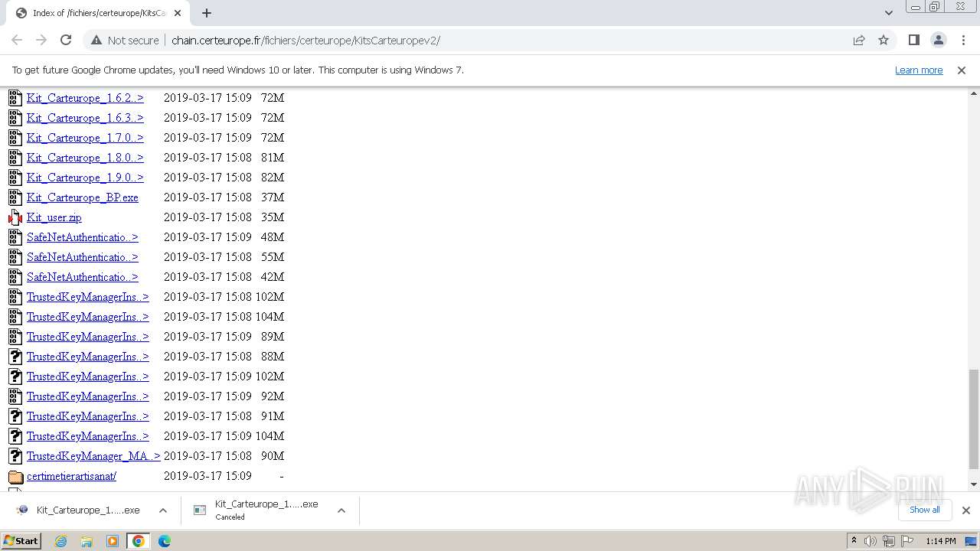
Task: Open Microsoft Edge from the taskbar
Action: pyautogui.click(x=165, y=541)
